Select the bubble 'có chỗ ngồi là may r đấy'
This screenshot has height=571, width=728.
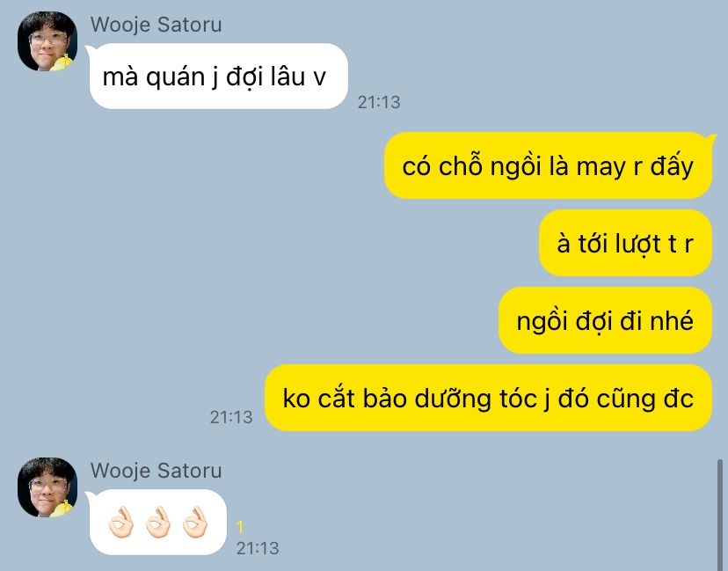point(548,166)
